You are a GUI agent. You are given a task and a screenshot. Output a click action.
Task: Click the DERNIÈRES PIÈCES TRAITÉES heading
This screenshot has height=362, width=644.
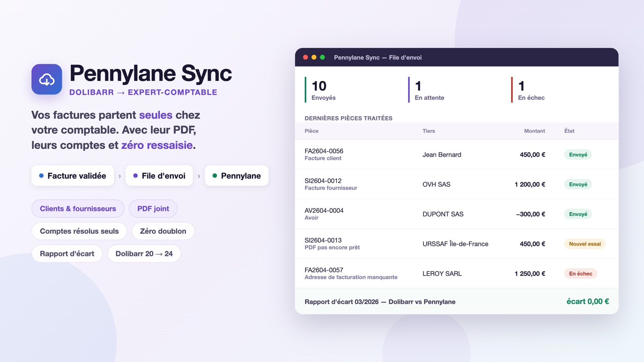pyautogui.click(x=349, y=118)
